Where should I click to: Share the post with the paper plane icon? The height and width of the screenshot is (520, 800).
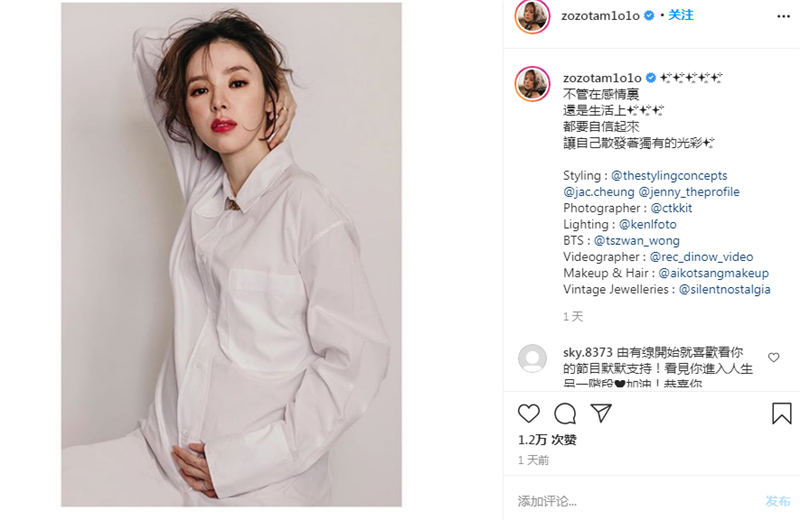pyautogui.click(x=601, y=413)
